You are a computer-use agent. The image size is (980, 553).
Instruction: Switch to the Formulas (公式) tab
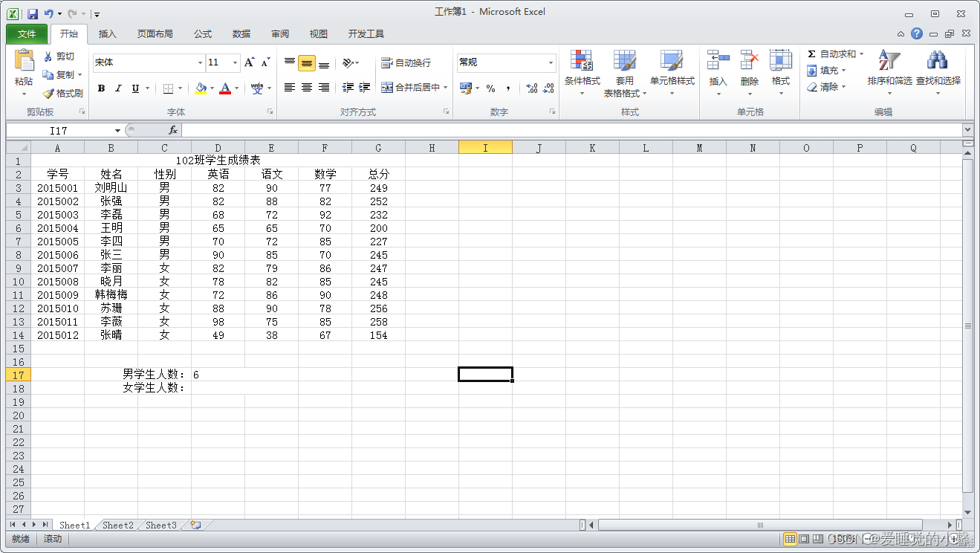pyautogui.click(x=203, y=34)
